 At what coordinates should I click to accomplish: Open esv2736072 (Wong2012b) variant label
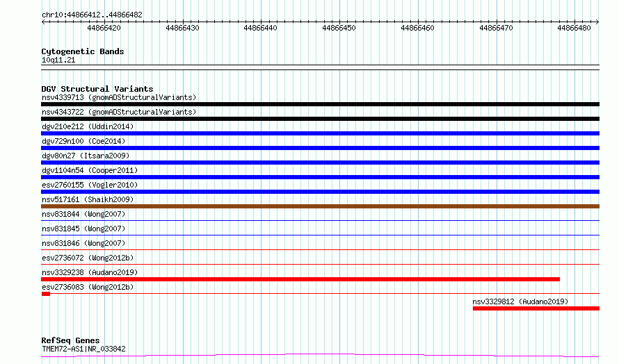point(88,258)
